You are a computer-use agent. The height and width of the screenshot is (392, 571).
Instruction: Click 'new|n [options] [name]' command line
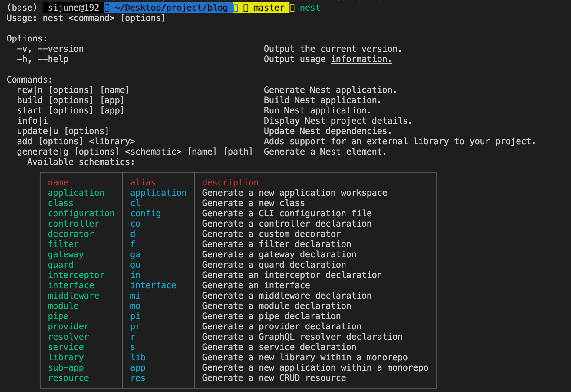(73, 90)
